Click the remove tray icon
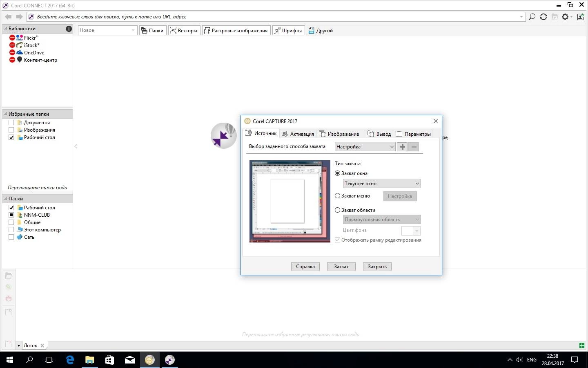The image size is (588, 368). (8, 344)
